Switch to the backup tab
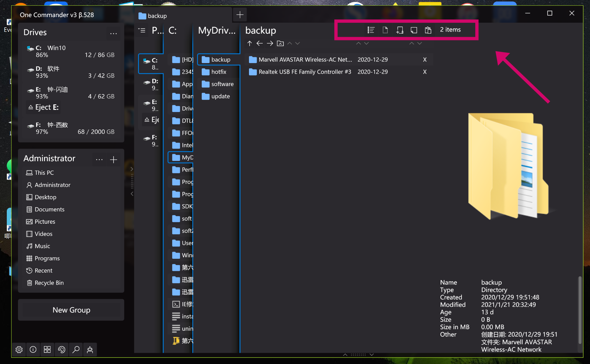Screen dimensions: 590x364 coord(183,16)
